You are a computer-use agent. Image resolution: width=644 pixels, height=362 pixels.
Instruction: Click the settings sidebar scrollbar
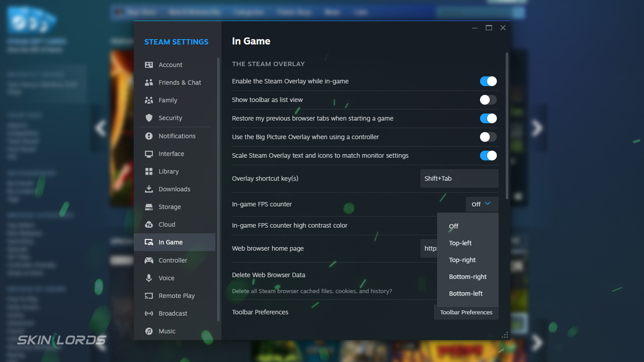218,190
